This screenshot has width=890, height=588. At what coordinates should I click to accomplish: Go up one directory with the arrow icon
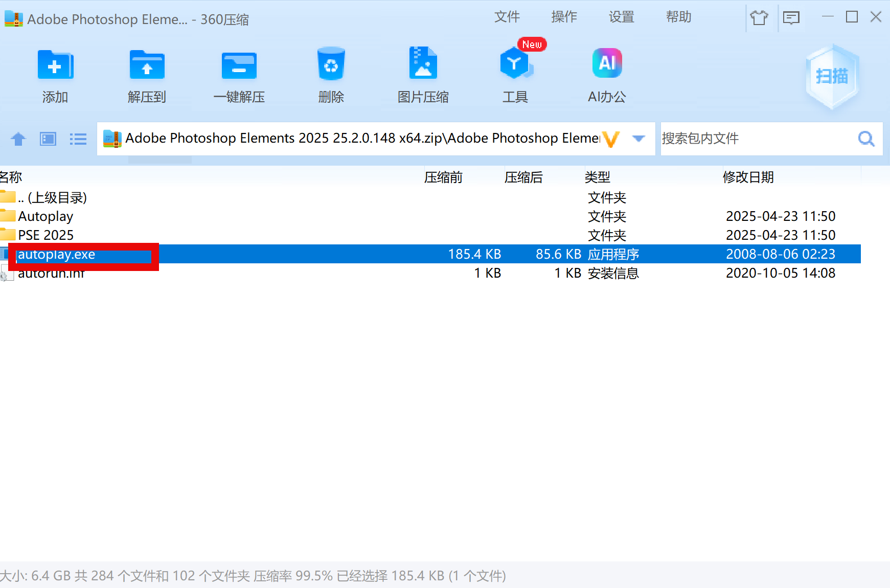click(18, 139)
